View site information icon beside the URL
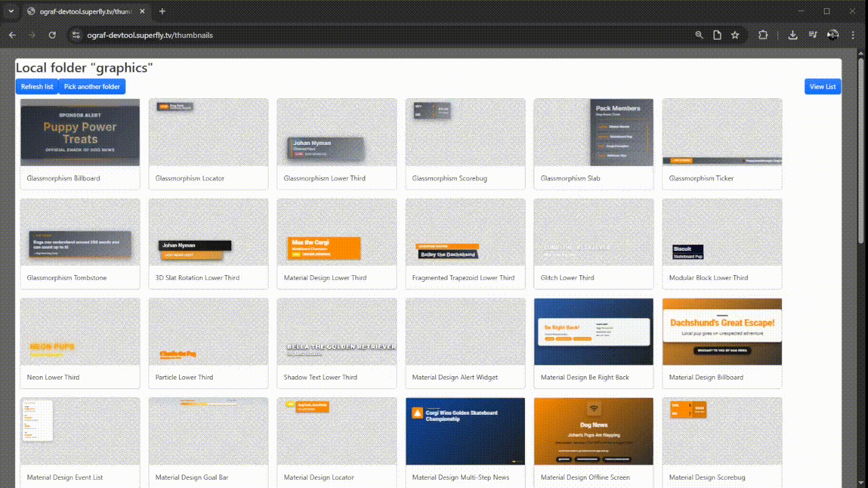 click(x=77, y=35)
